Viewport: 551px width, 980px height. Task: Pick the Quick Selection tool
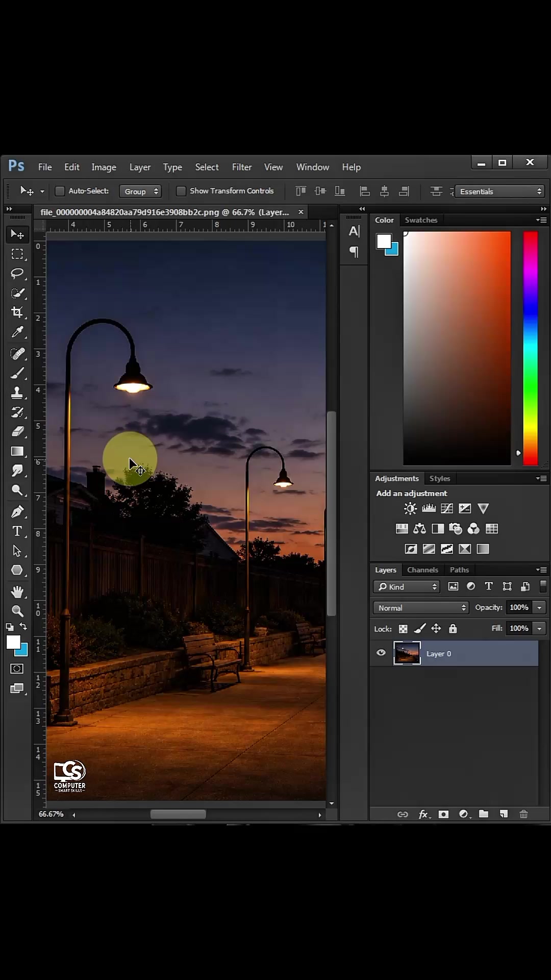[17, 293]
